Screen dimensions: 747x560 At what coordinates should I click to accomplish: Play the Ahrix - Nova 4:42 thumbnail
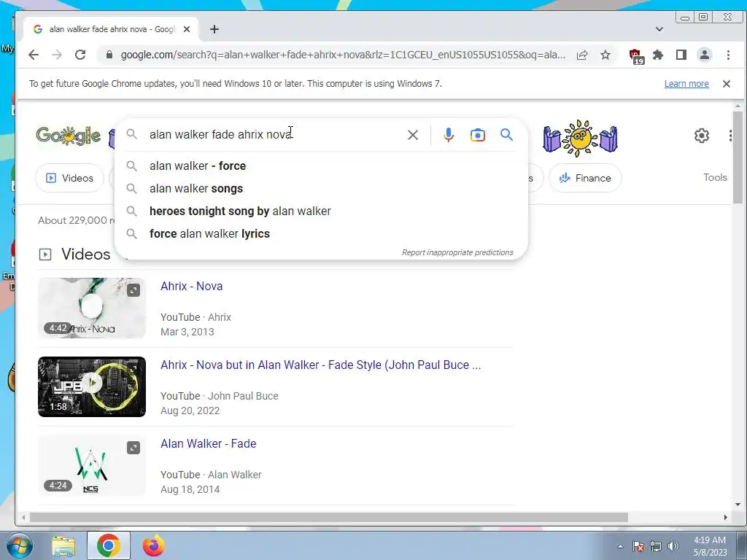92,308
